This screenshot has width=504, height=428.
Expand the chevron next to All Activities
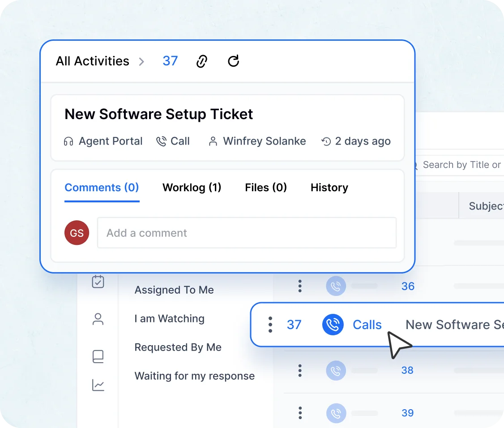[141, 62]
